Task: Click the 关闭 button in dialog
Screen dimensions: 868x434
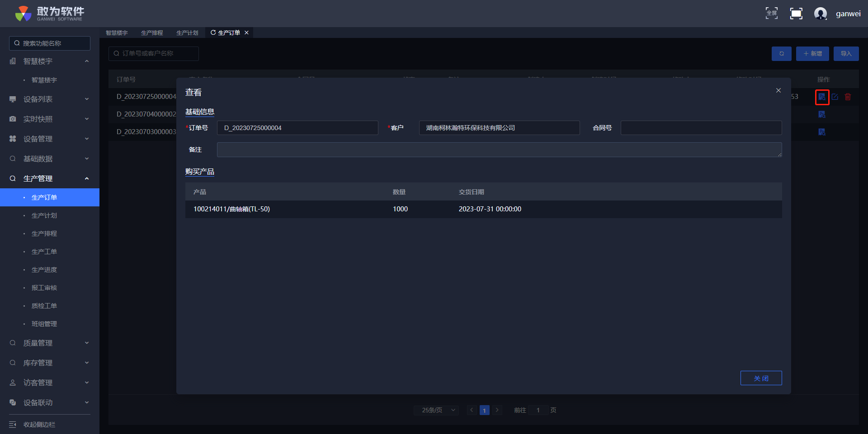Action: 761,378
